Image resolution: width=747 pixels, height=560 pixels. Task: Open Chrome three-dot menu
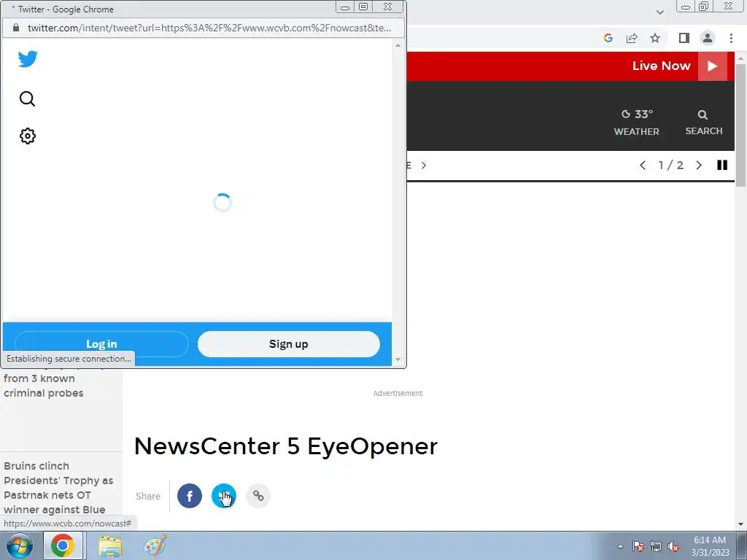pyautogui.click(x=731, y=38)
